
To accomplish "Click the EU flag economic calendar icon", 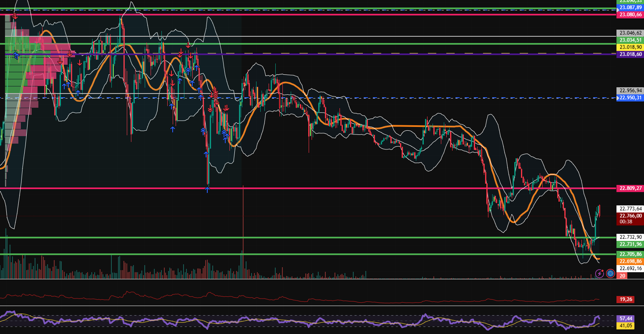I will 610,273.
